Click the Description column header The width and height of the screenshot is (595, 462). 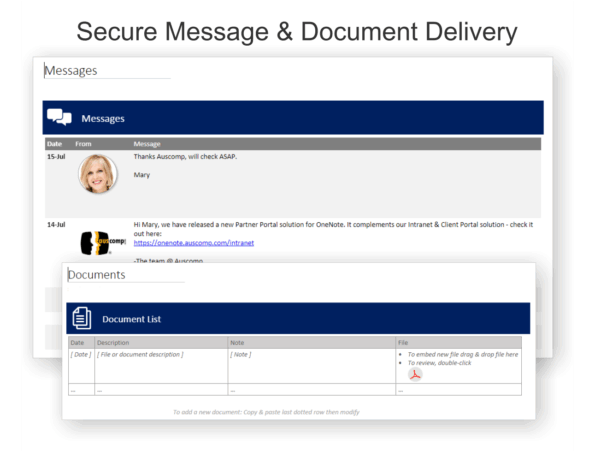[x=113, y=343]
